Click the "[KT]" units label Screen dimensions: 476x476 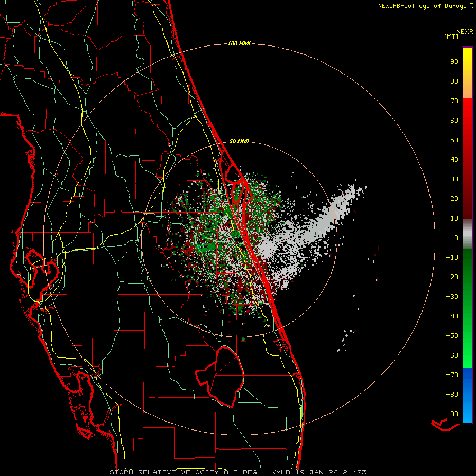click(452, 36)
